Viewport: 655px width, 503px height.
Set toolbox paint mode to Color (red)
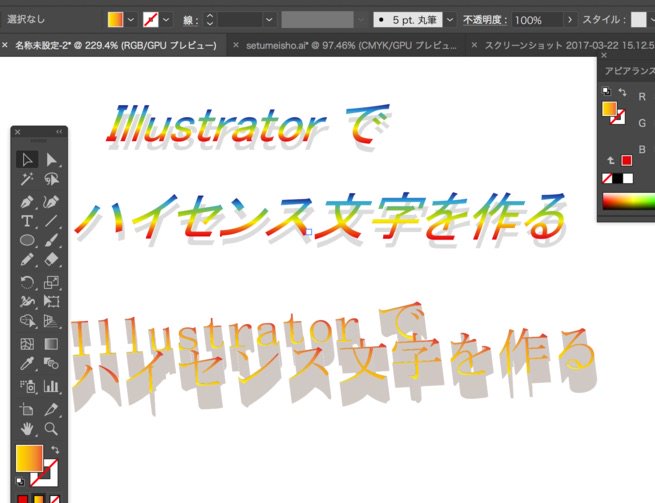(x=23, y=499)
